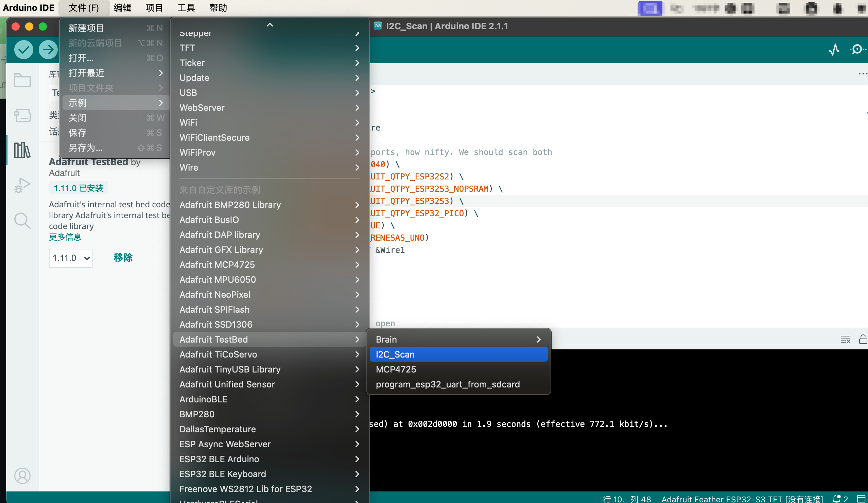Click the Adafruit TestBed library title
The height and width of the screenshot is (503, 868).
88,161
